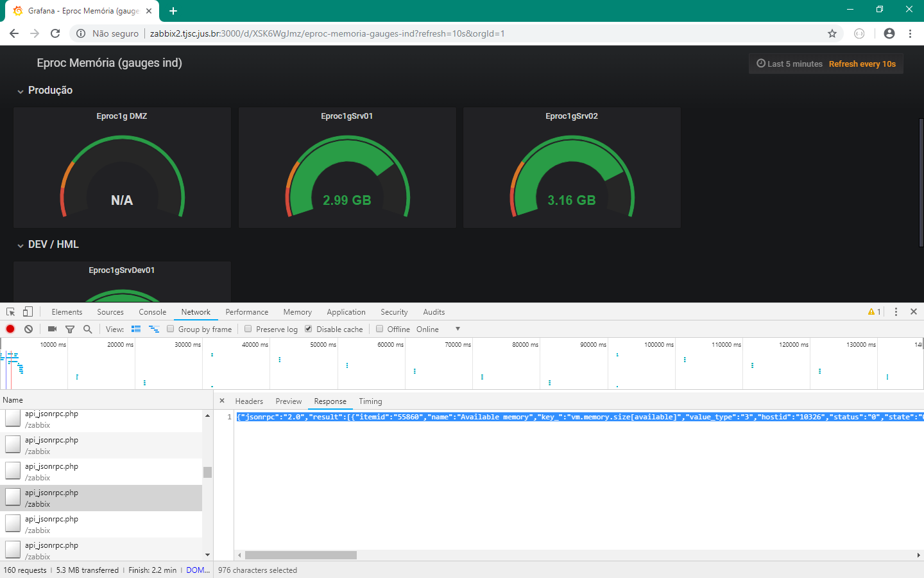Clear the network requests list
The image size is (924, 578).
pyautogui.click(x=28, y=329)
